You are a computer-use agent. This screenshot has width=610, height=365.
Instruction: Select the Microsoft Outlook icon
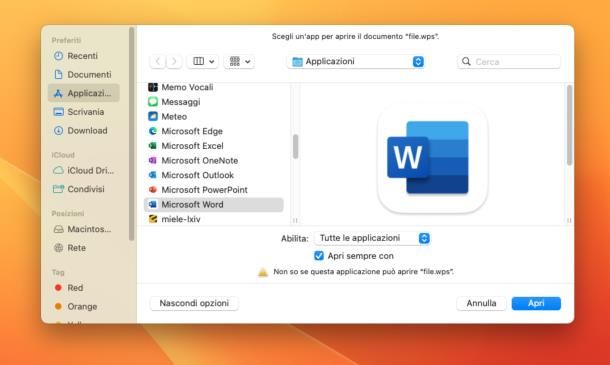click(153, 175)
